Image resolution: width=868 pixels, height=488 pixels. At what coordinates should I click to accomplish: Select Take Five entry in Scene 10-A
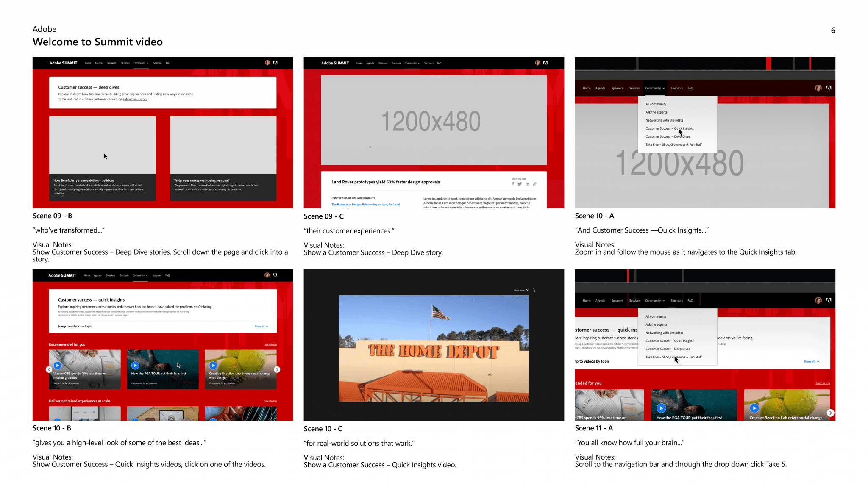tap(673, 144)
